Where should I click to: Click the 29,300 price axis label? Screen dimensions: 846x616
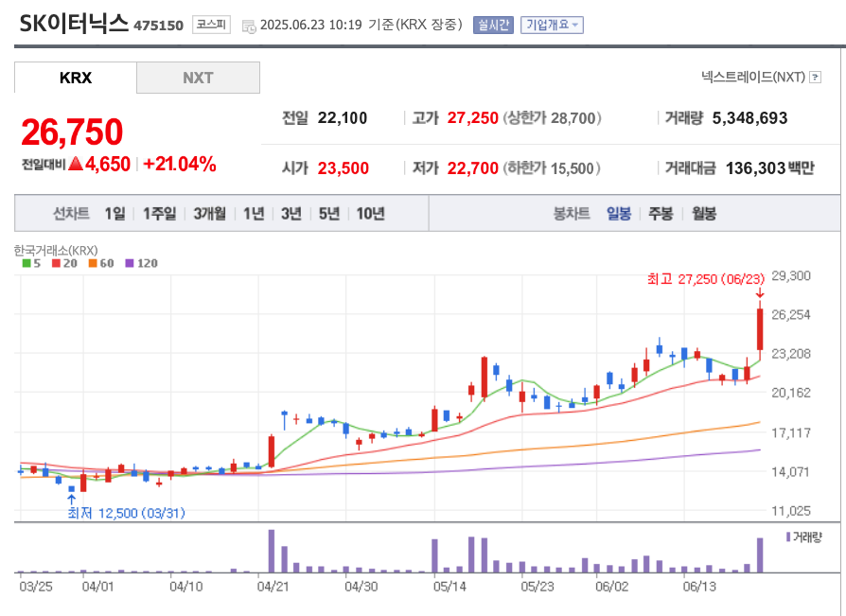791,275
